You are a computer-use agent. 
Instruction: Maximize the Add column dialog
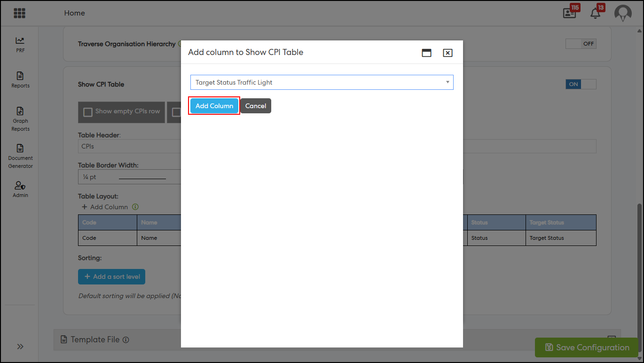pos(426,53)
